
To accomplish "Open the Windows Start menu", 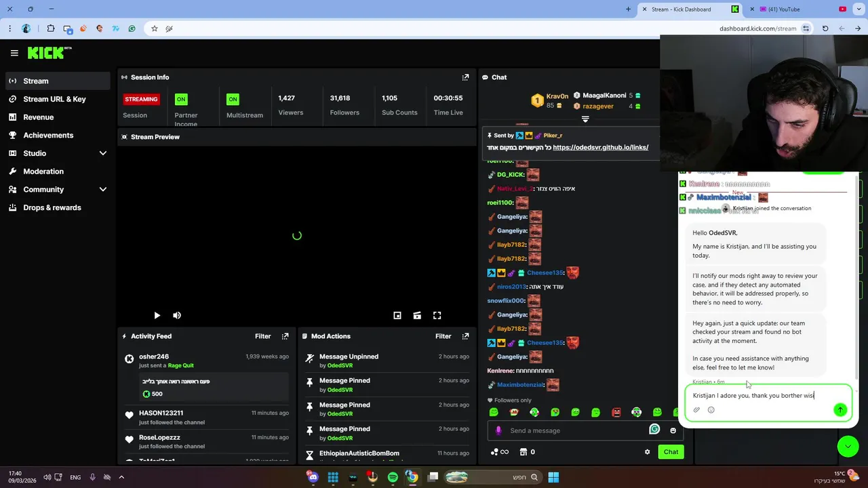I will (553, 477).
